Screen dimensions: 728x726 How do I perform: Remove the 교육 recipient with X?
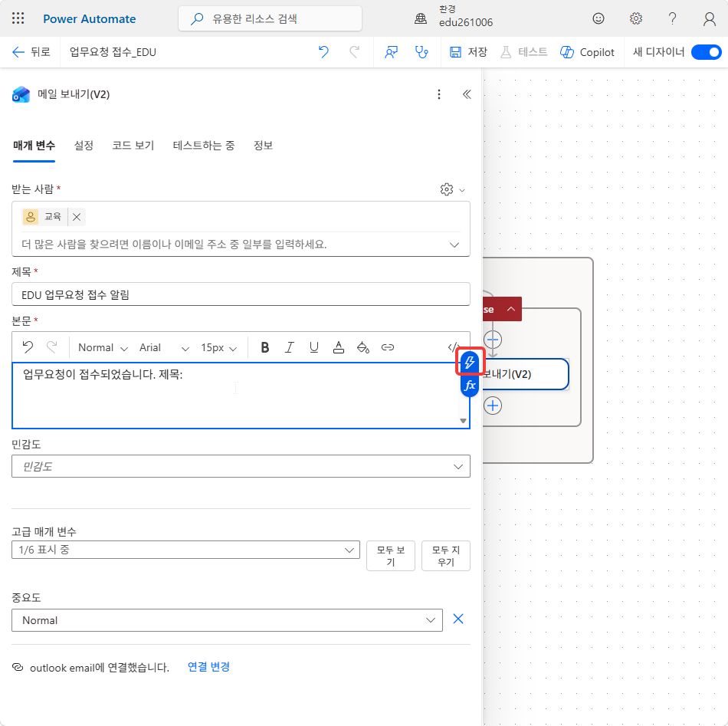[x=77, y=217]
